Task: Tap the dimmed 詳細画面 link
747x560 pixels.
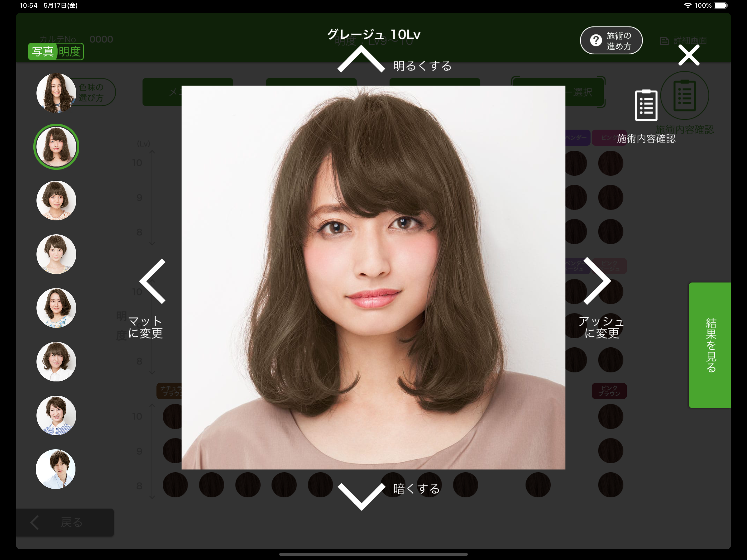Action: pos(684,41)
